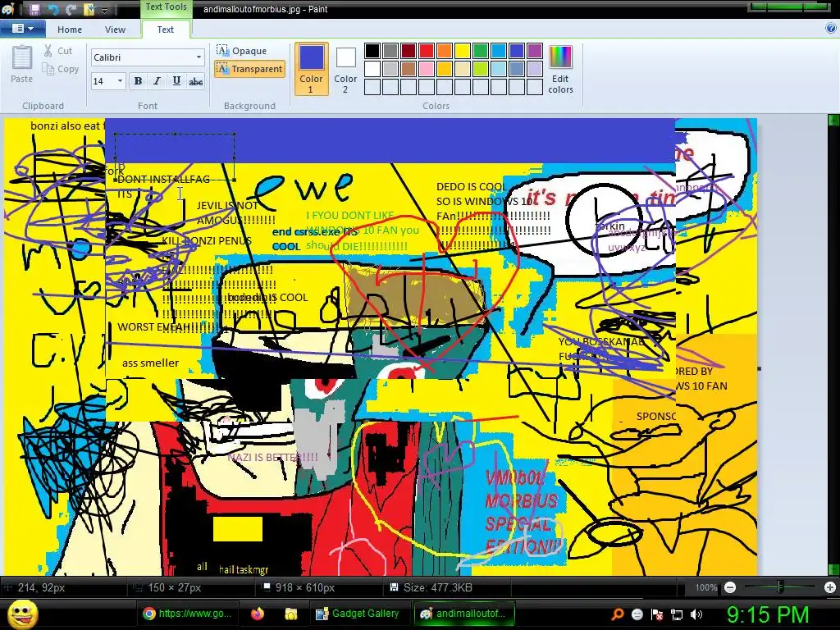Click the flag with red X tray icon

[x=657, y=614]
